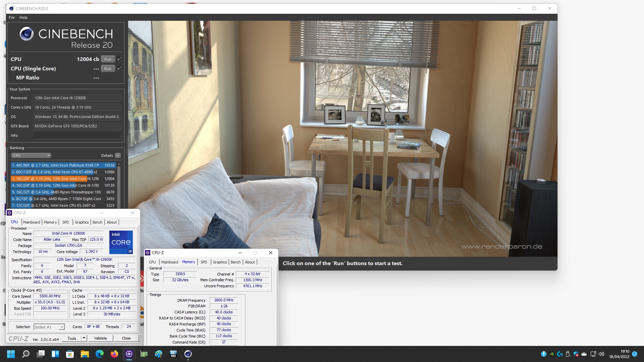Open the NVIDIA tray icon
The height and width of the screenshot is (362, 644).
[x=552, y=354]
